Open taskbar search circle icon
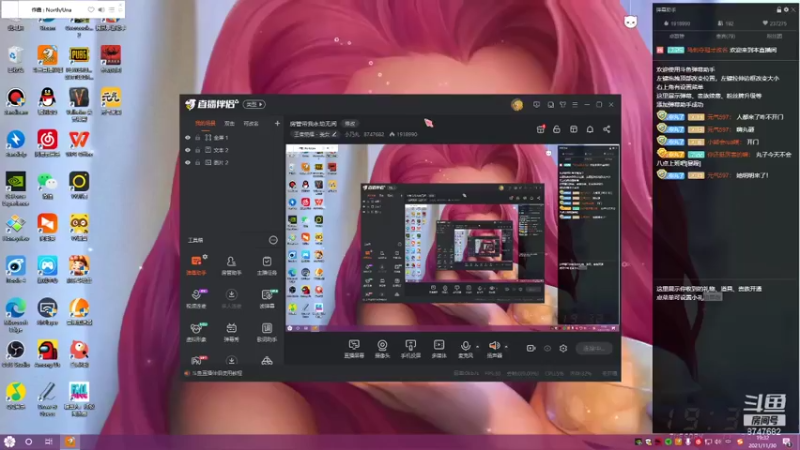 (29, 442)
